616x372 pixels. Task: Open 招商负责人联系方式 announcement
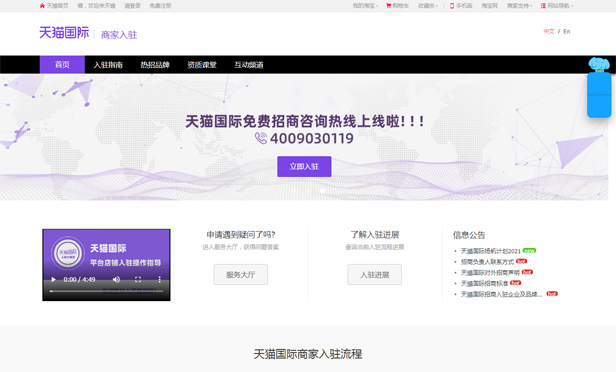tap(487, 262)
